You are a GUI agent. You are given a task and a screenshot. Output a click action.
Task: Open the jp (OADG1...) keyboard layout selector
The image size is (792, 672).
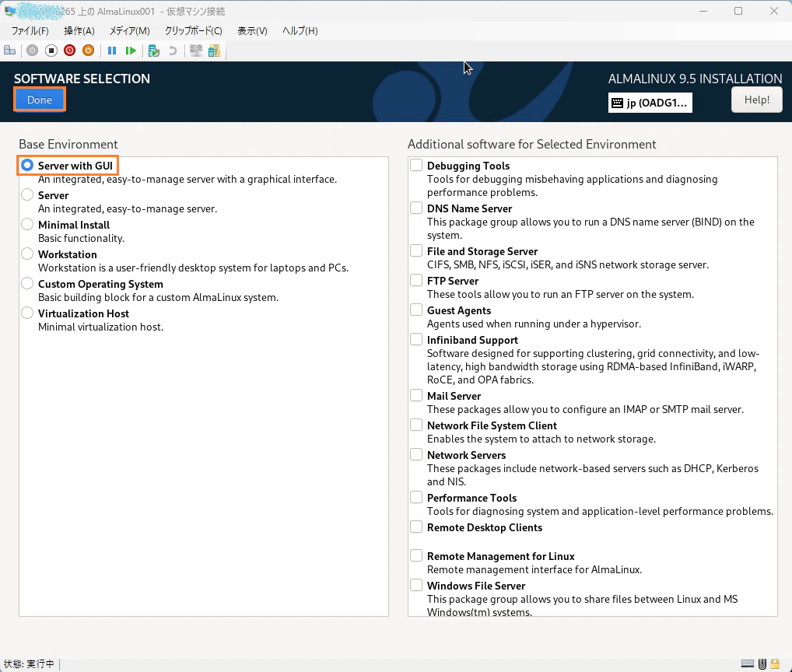[x=650, y=103]
